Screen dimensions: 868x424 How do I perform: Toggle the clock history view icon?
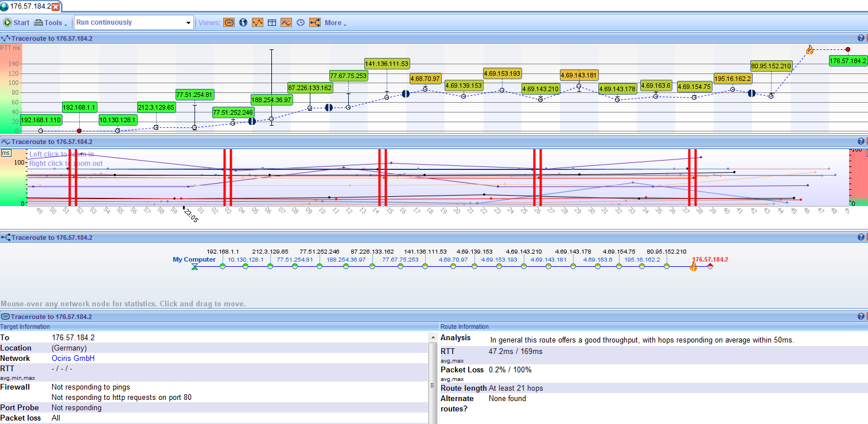[301, 23]
